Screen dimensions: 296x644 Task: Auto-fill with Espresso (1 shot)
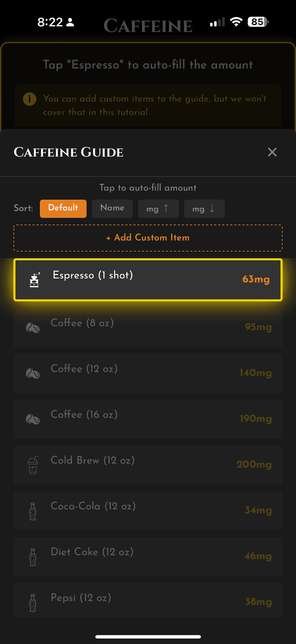(148, 280)
